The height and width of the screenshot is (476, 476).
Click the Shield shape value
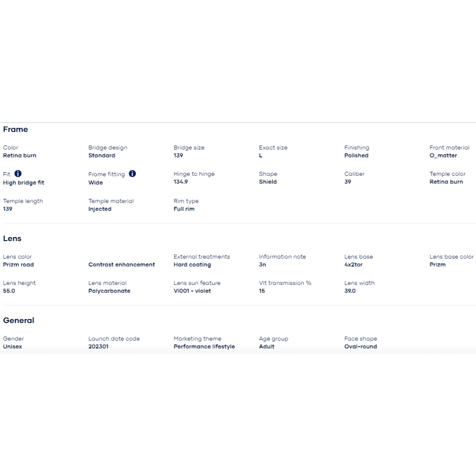(268, 182)
